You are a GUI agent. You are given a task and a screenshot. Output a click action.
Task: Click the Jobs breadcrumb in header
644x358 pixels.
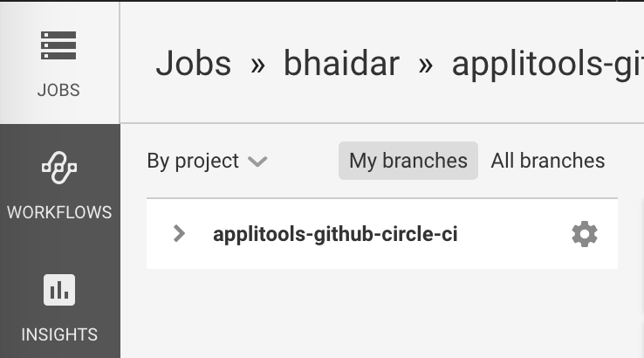pos(193,64)
